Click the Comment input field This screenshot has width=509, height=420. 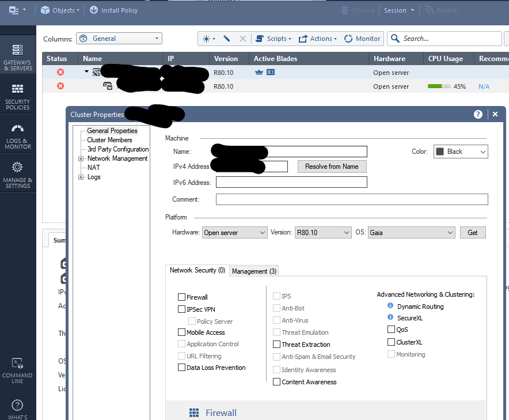(352, 199)
